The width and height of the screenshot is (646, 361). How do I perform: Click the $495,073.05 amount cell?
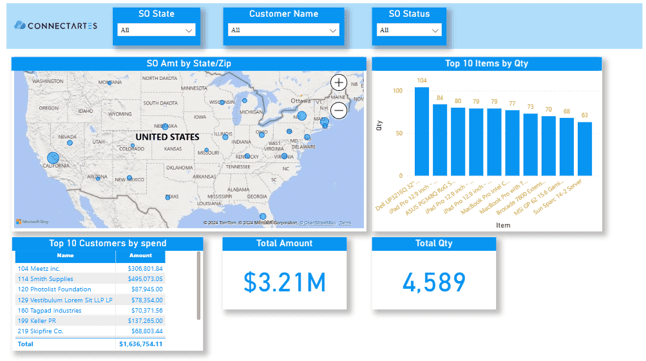[145, 279]
